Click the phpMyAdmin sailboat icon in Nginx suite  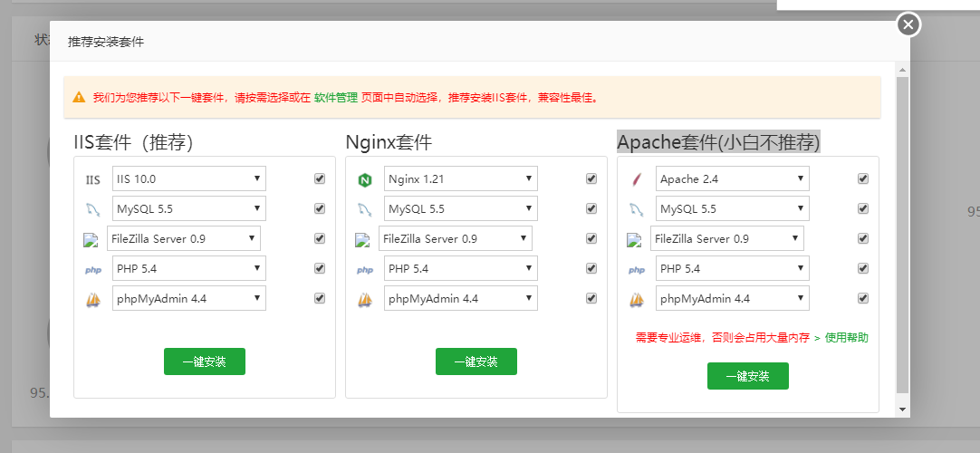365,299
